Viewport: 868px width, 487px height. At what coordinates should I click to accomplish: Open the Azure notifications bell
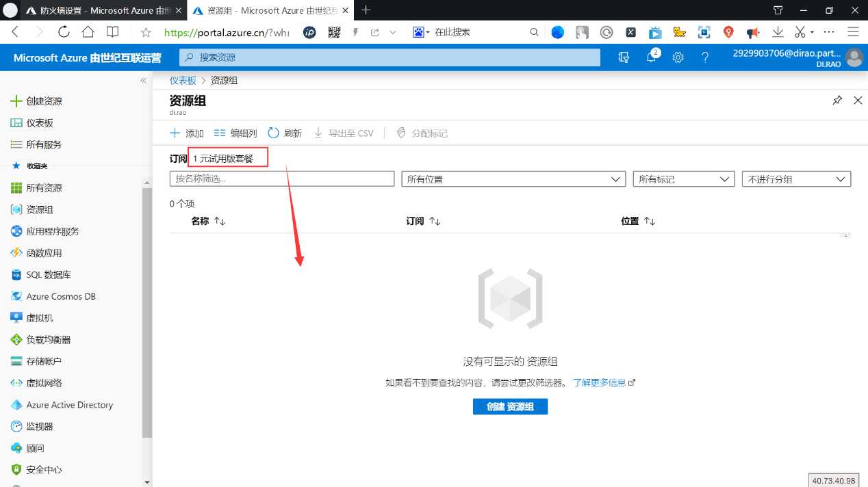pos(652,57)
